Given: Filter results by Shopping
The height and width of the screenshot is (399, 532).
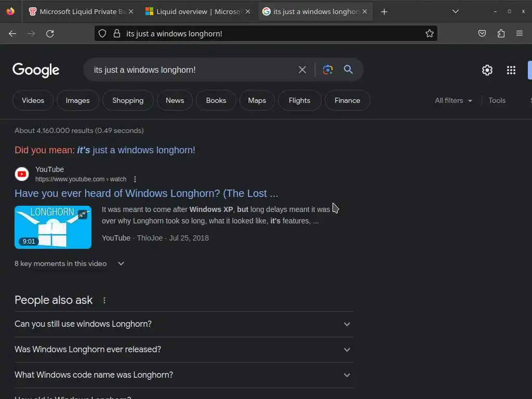Looking at the screenshot, I should 128,100.
